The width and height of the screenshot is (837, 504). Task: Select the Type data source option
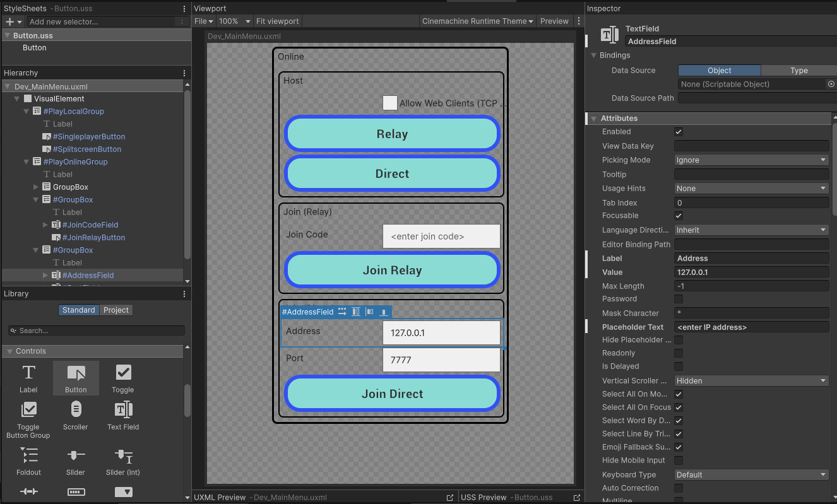(x=798, y=71)
